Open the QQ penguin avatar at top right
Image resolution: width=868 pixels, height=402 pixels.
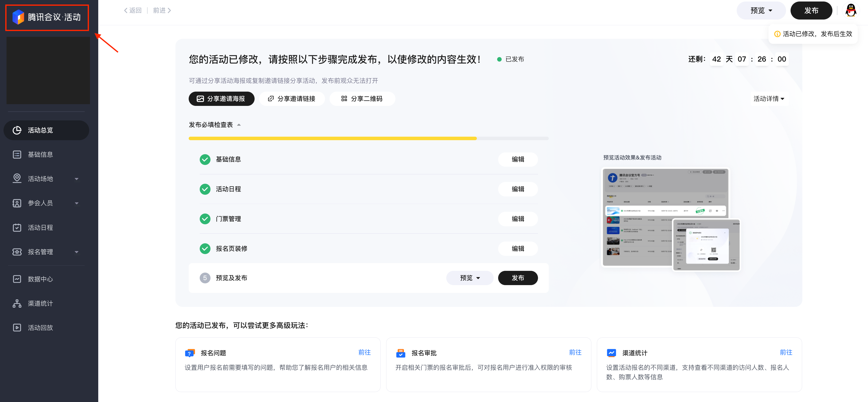click(x=850, y=11)
